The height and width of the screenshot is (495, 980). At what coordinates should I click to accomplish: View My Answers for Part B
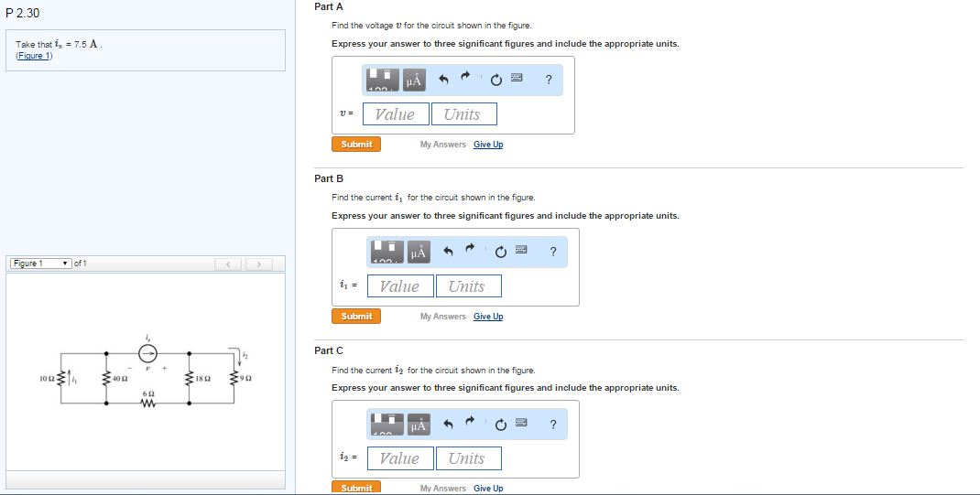(443, 317)
